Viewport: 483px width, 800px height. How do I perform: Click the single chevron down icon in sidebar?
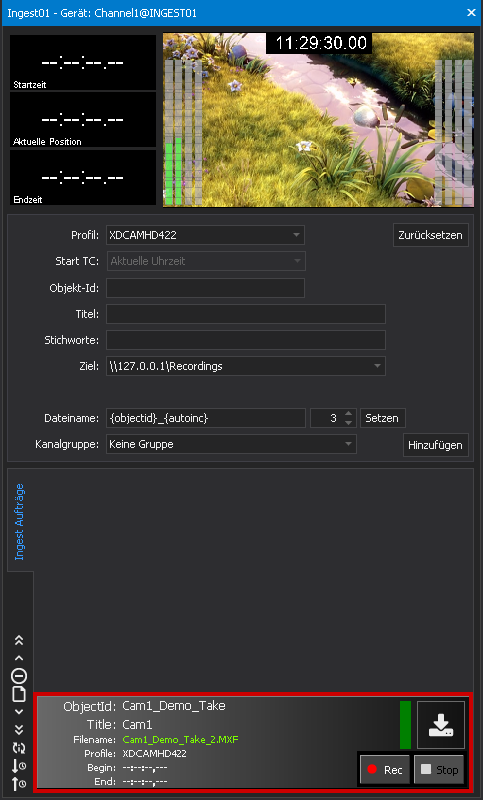pos(19,712)
